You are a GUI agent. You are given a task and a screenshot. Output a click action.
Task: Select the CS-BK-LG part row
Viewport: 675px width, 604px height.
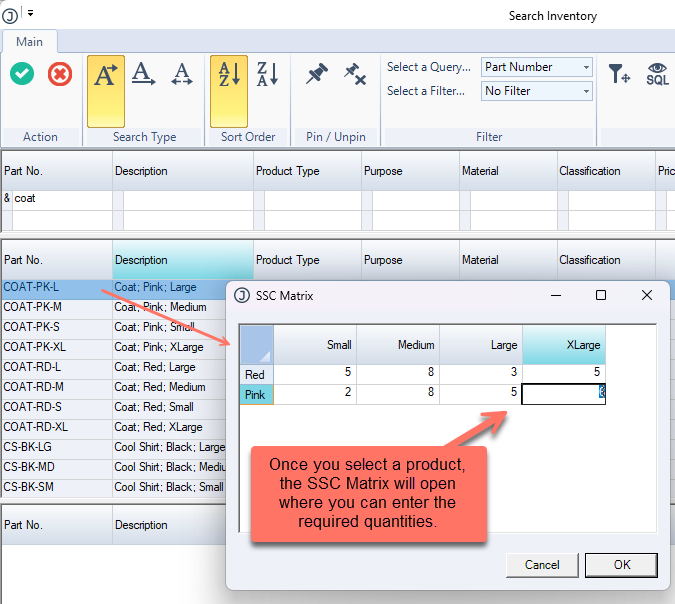click(114, 449)
